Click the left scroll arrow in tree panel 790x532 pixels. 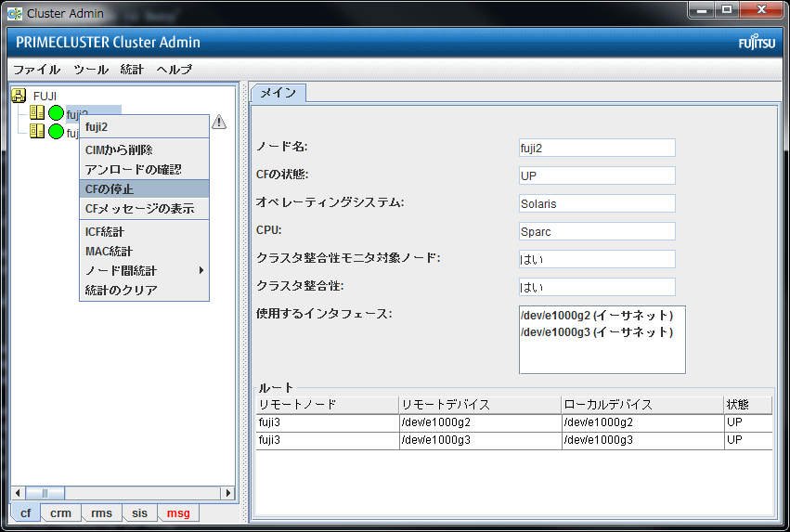click(x=17, y=493)
